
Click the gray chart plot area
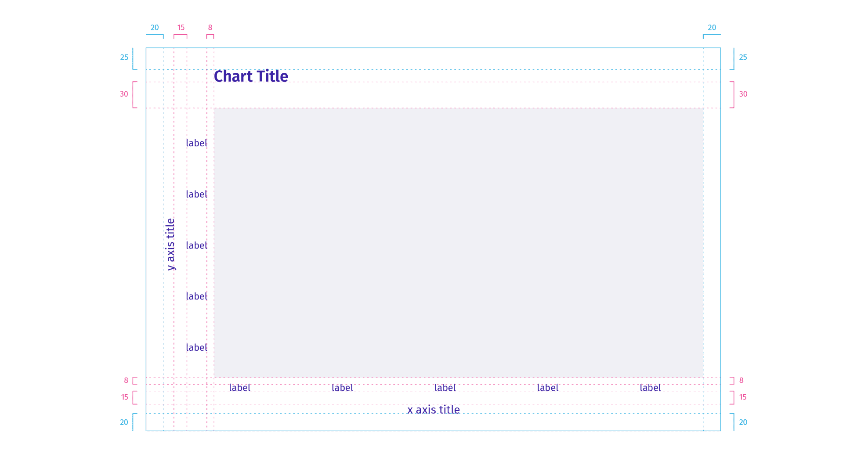[x=458, y=243]
